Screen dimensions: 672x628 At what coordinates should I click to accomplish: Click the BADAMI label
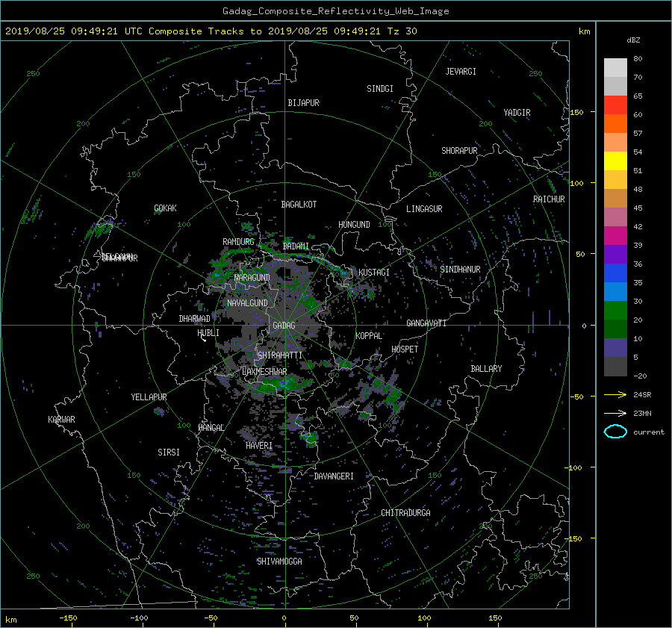296,246
